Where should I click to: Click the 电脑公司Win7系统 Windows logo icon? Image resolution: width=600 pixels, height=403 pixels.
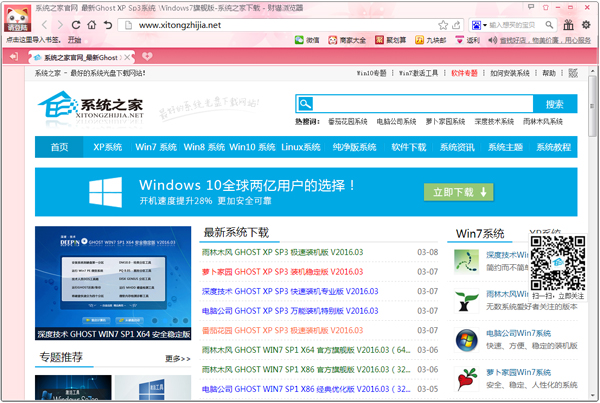[x=466, y=339]
